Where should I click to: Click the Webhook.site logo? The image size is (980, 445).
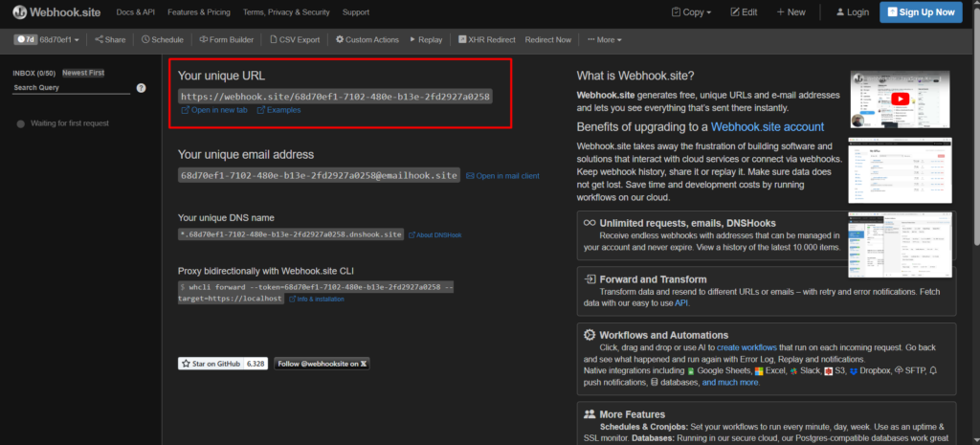tap(55, 12)
